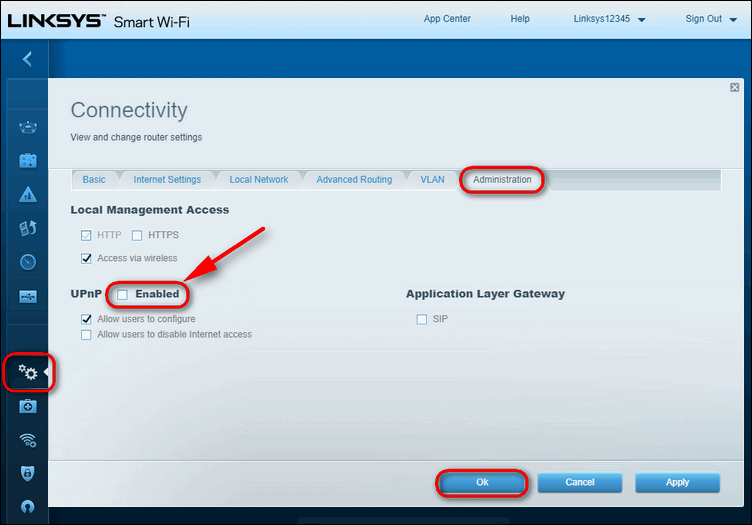Close the Connectivity dialog with X
This screenshot has width=752, height=525.
click(x=734, y=87)
